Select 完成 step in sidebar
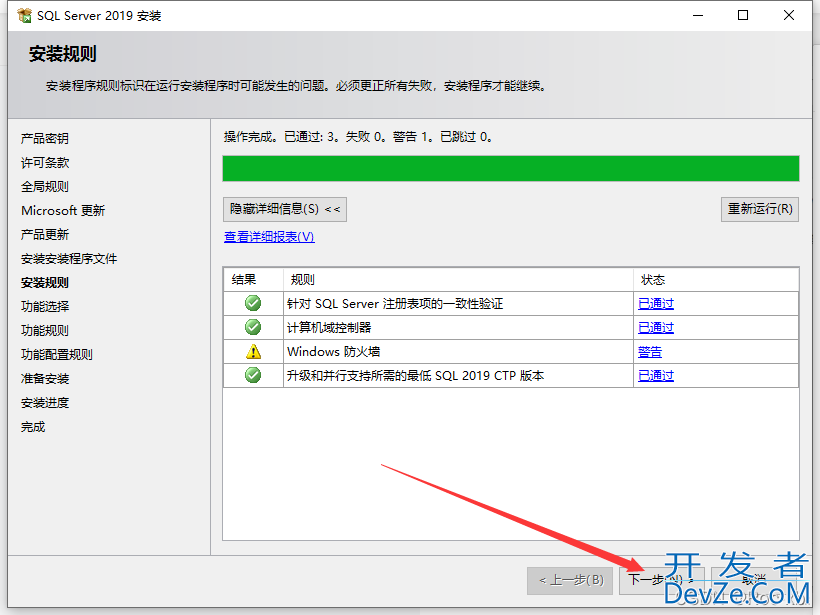 [x=33, y=427]
